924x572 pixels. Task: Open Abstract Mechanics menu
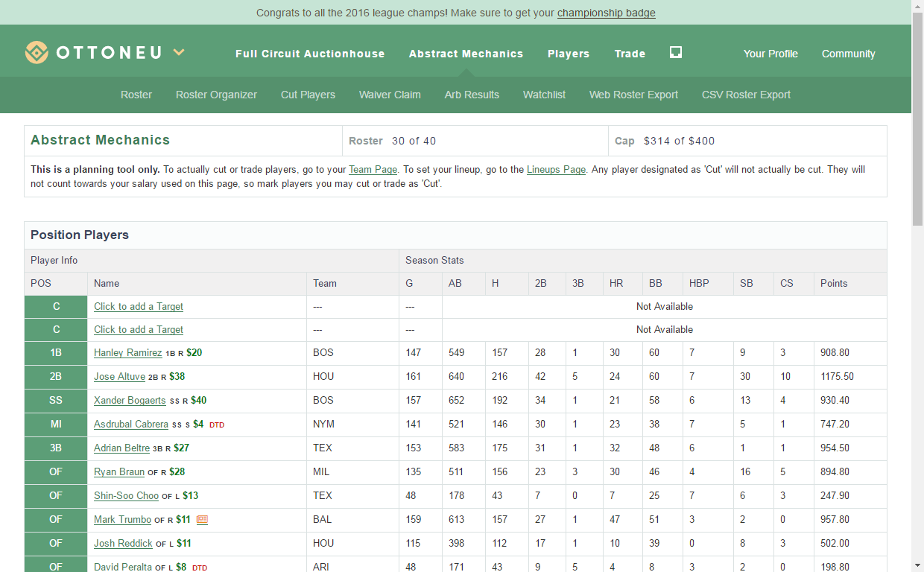pyautogui.click(x=466, y=54)
